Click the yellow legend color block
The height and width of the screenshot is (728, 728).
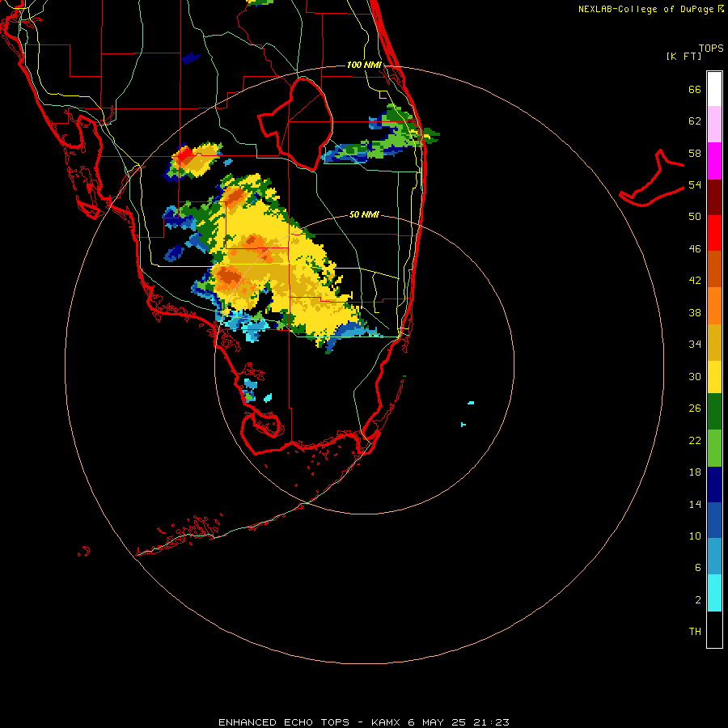(714, 376)
